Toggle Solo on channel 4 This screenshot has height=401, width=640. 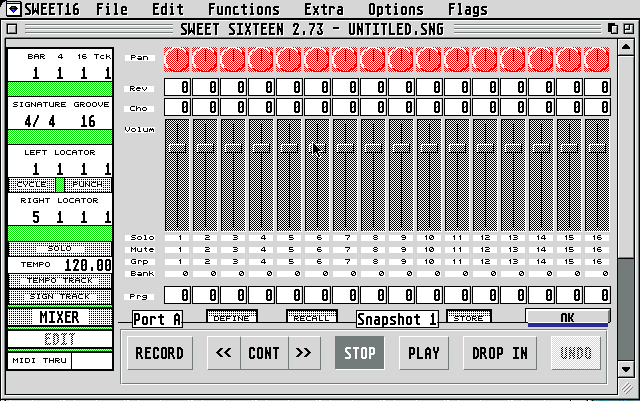(261, 237)
